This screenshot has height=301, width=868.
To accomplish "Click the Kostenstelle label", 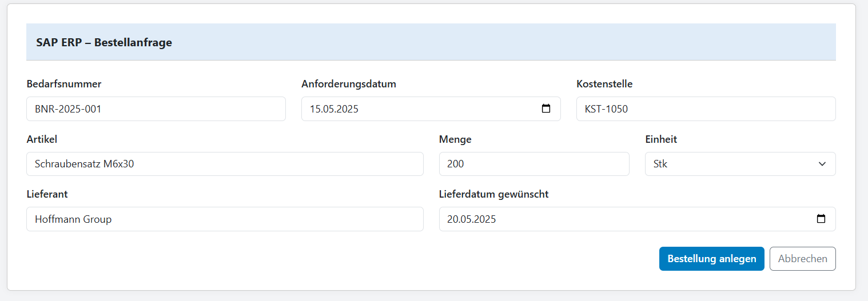I will point(604,84).
